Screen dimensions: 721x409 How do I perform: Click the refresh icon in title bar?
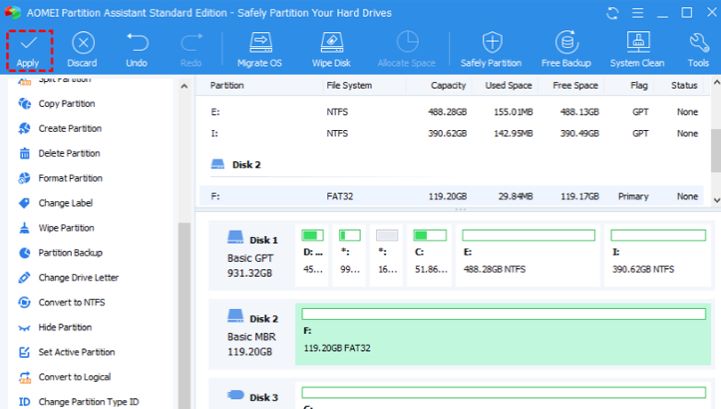[x=612, y=13]
